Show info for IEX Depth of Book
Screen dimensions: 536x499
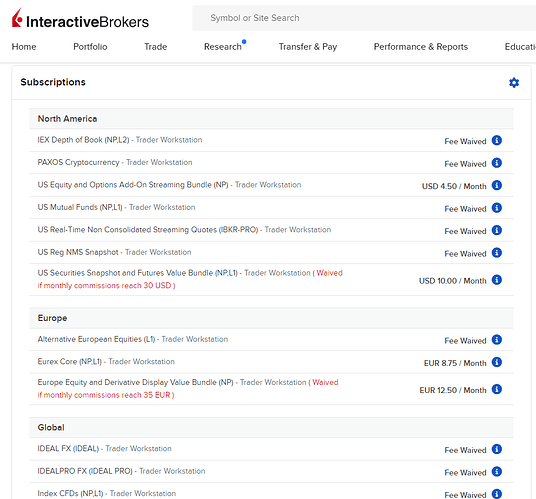click(x=497, y=140)
